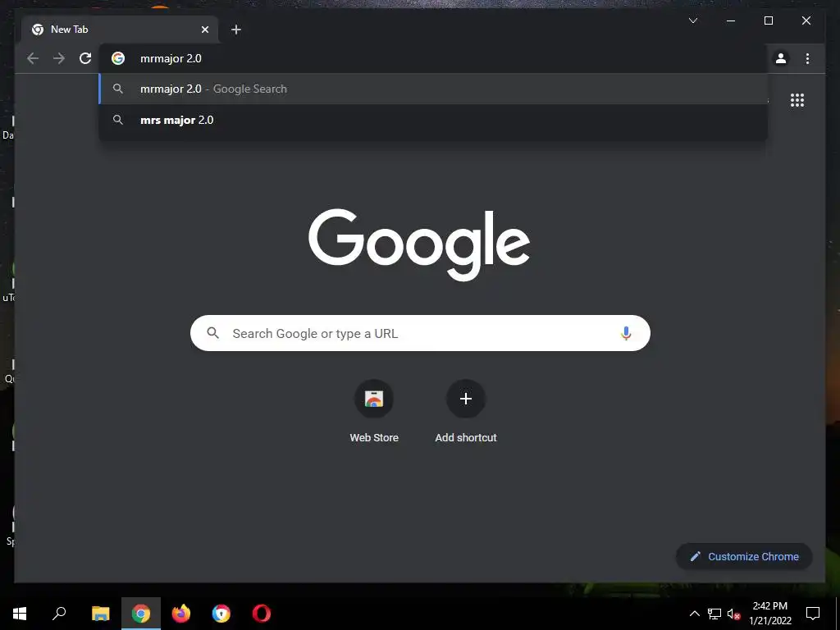Open File Explorer from the taskbar

(100, 614)
